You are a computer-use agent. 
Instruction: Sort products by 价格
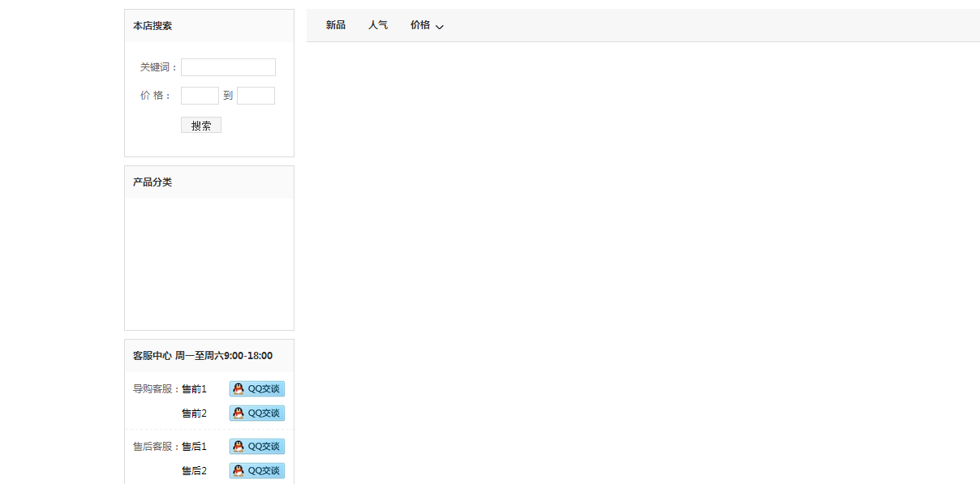click(420, 25)
